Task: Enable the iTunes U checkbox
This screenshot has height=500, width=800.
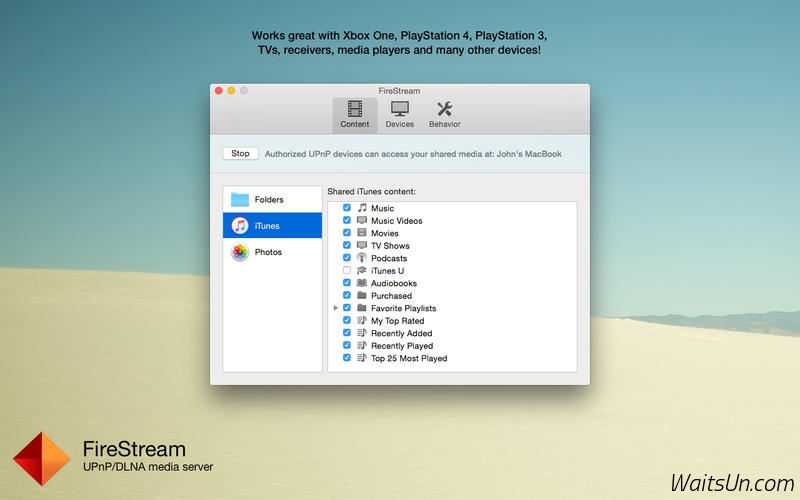Action: [347, 270]
